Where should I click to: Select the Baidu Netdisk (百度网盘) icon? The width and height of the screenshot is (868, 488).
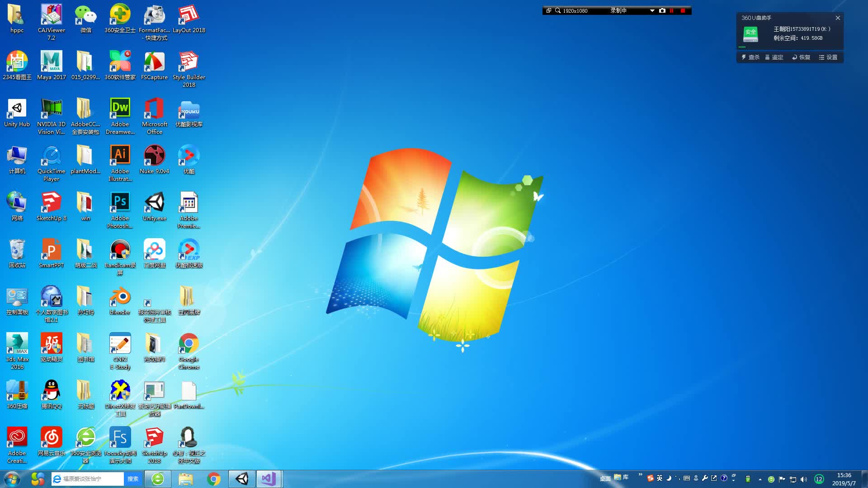(x=154, y=254)
